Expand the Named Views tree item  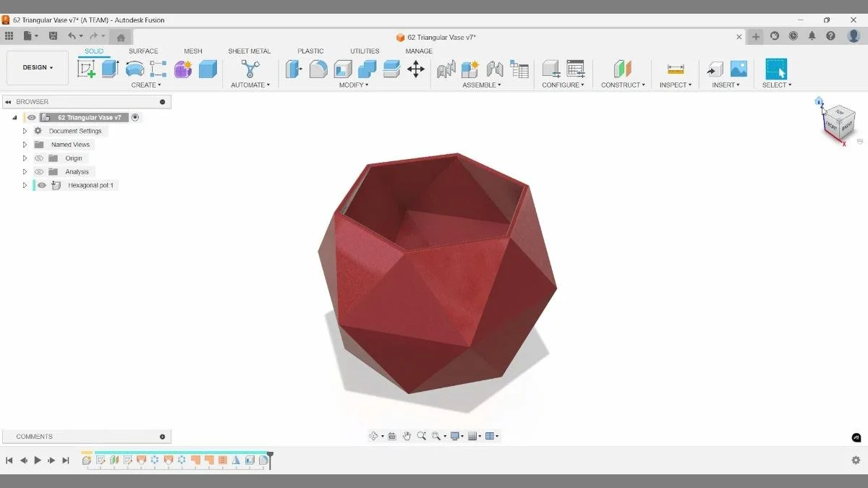[24, 144]
